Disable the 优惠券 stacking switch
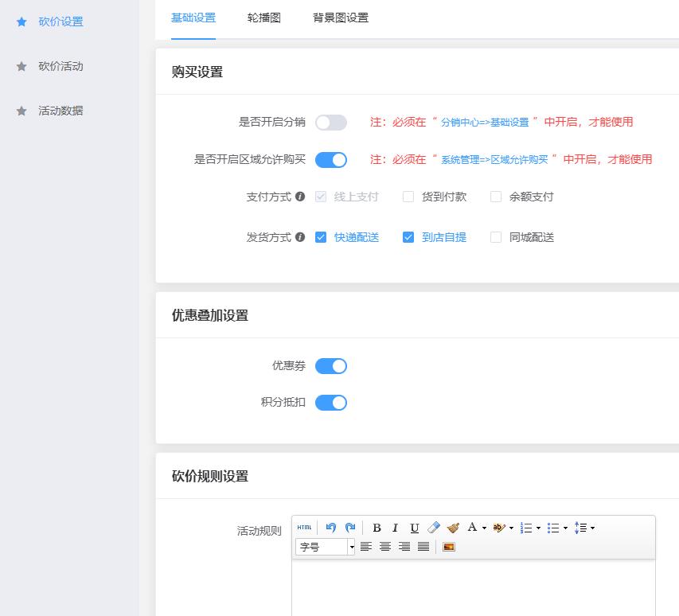679x616 pixels. coord(331,366)
